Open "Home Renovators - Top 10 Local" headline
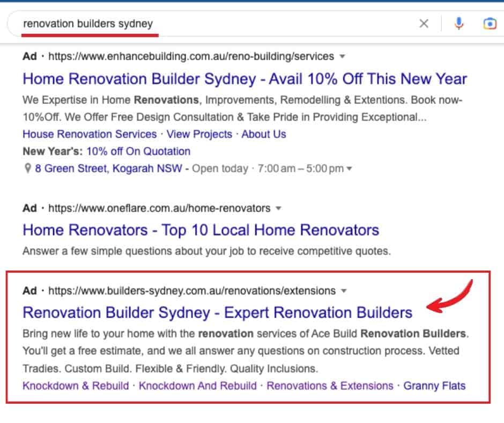 tap(201, 230)
